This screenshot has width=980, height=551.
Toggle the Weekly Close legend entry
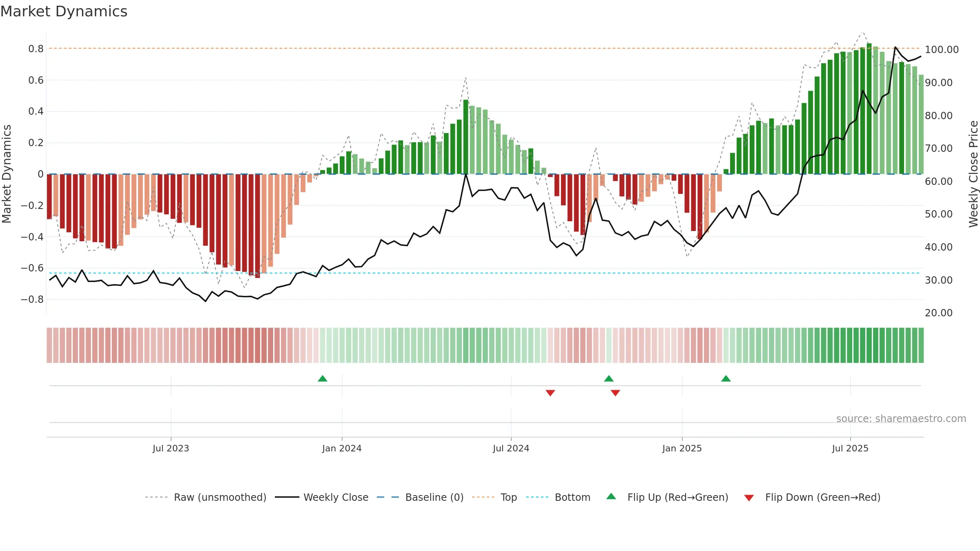(x=322, y=497)
